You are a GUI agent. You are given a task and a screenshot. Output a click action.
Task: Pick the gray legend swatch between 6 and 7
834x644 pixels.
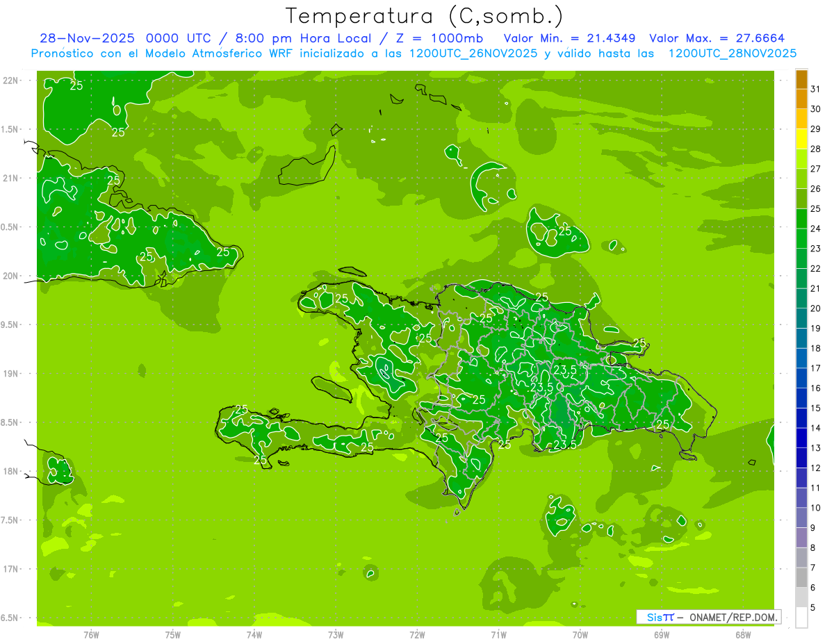(x=801, y=578)
